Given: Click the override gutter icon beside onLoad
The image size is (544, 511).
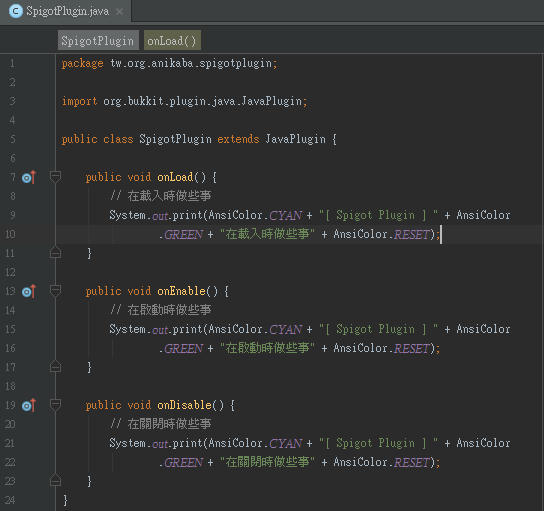Looking at the screenshot, I should click(29, 178).
